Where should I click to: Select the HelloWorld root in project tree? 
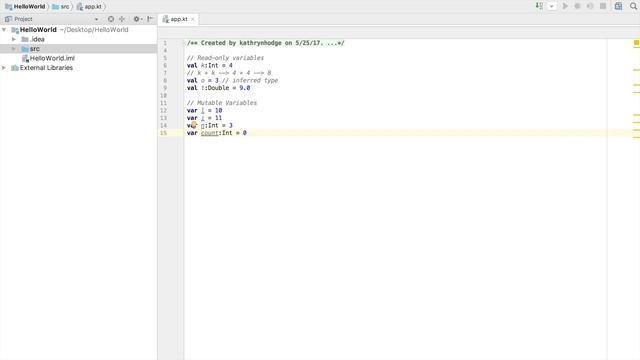(38, 30)
